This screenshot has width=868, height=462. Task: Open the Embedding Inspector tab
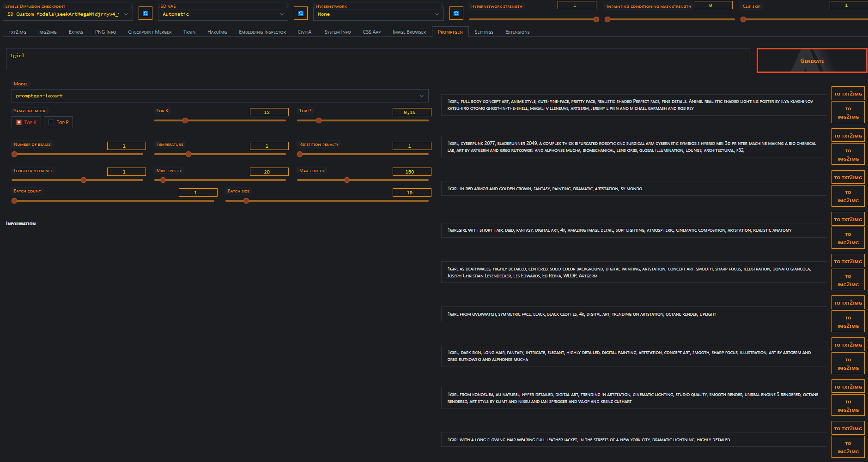[x=262, y=32]
